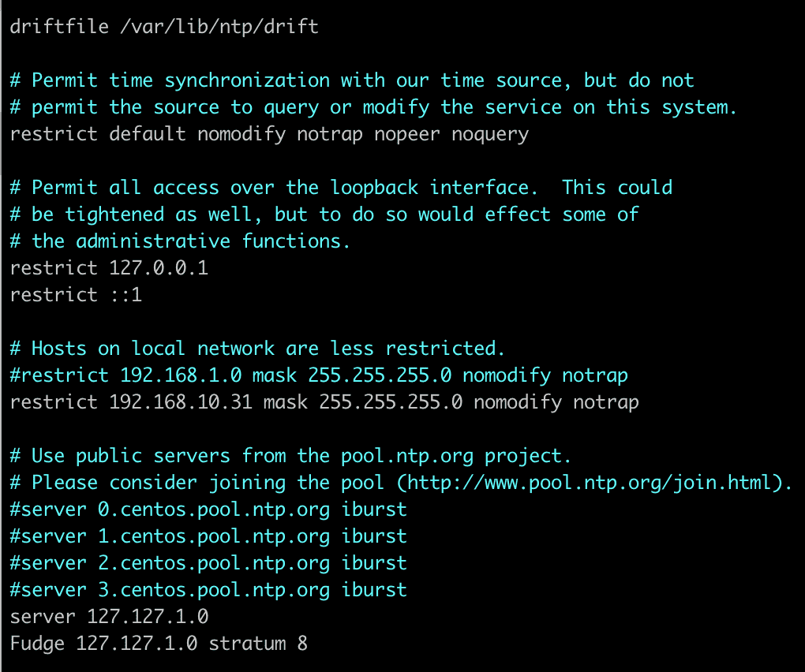Click the comment about Hosts on local network
The width and height of the screenshot is (805, 672).
coord(257,349)
